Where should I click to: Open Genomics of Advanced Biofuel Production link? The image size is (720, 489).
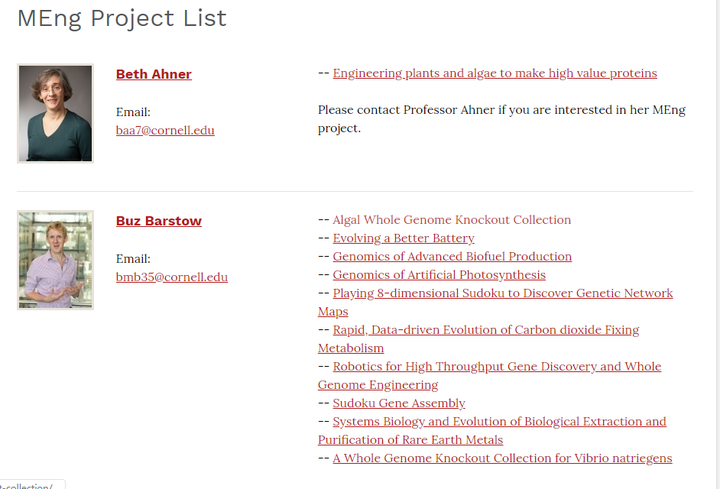coord(452,256)
